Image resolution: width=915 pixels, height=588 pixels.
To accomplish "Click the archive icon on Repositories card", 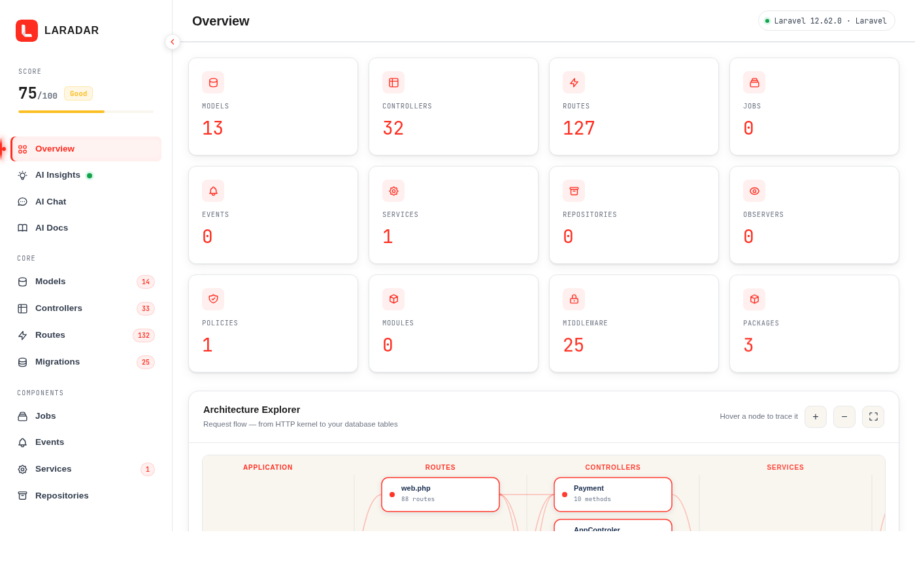I will (x=574, y=191).
